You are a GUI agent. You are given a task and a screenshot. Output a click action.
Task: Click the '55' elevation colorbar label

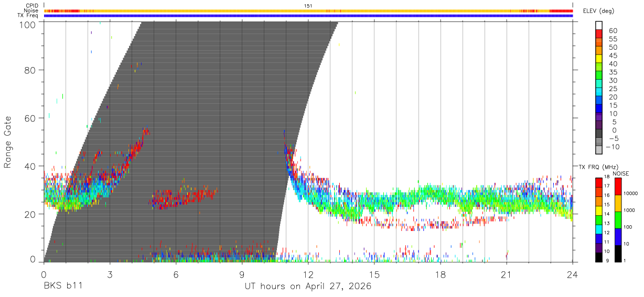[613, 39]
